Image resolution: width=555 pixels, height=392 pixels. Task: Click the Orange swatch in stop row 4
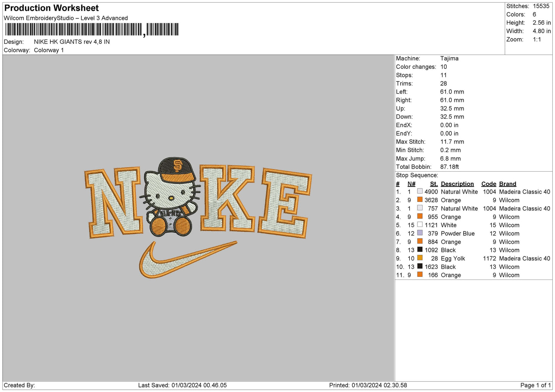click(420, 217)
